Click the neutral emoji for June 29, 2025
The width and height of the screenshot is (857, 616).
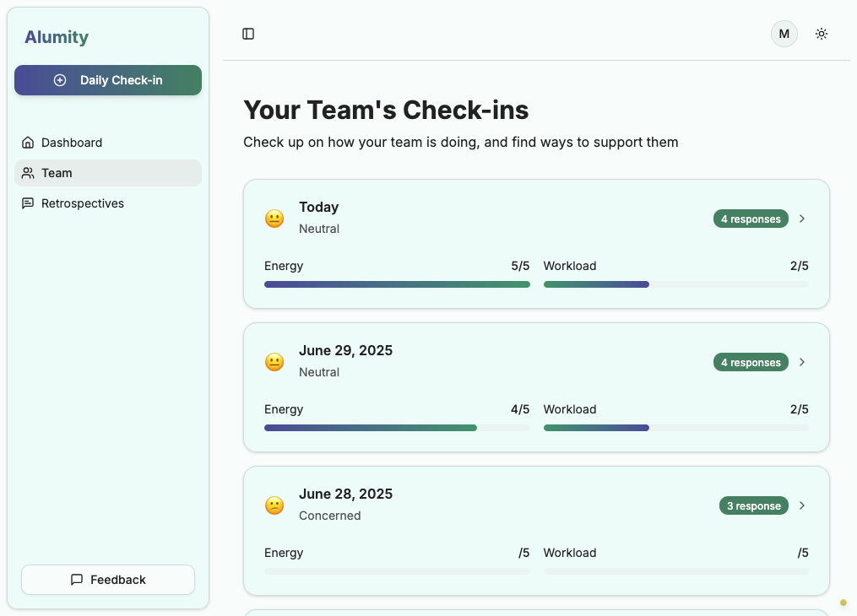274,362
